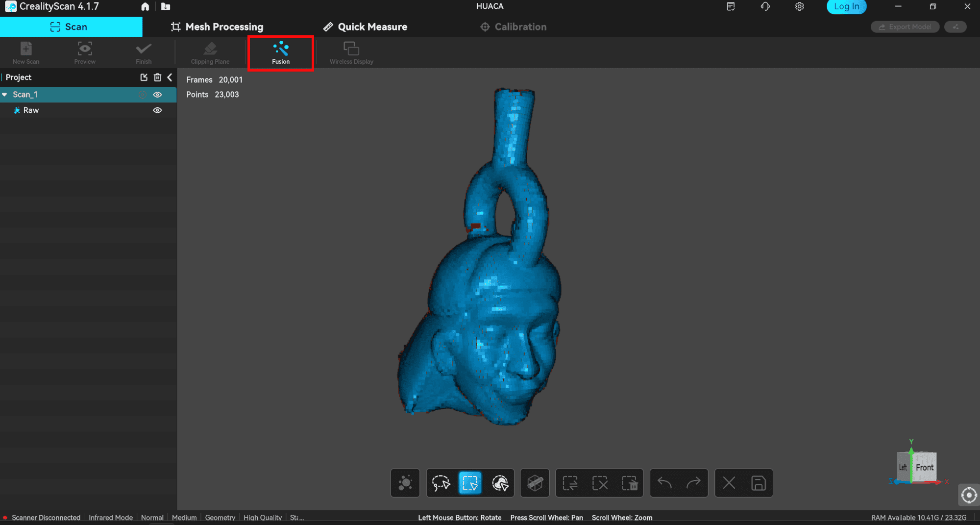
Task: Open the task list icon in title bar
Action: click(731, 7)
